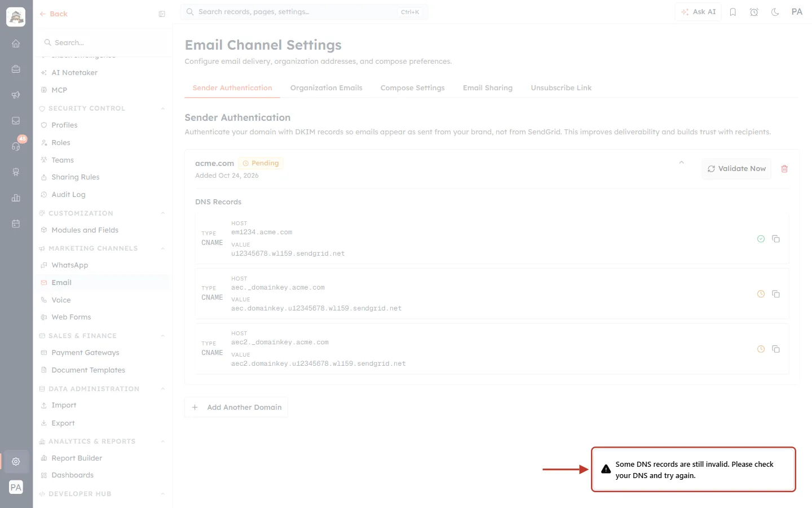Collapse the Marketing Channels section
The width and height of the screenshot is (812, 508).
(x=163, y=248)
